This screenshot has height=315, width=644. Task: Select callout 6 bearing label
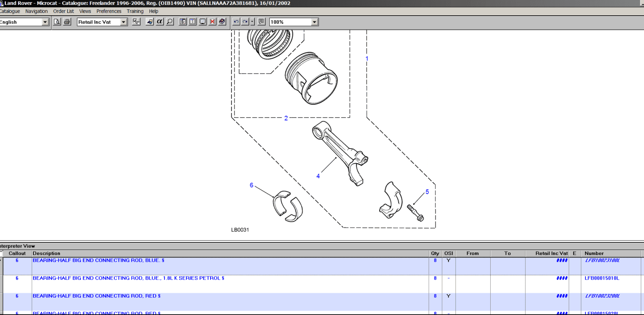(x=252, y=185)
